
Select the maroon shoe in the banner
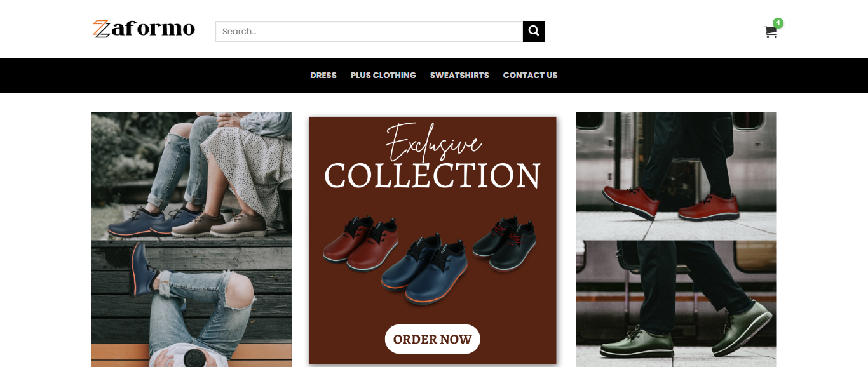pyautogui.click(x=361, y=240)
